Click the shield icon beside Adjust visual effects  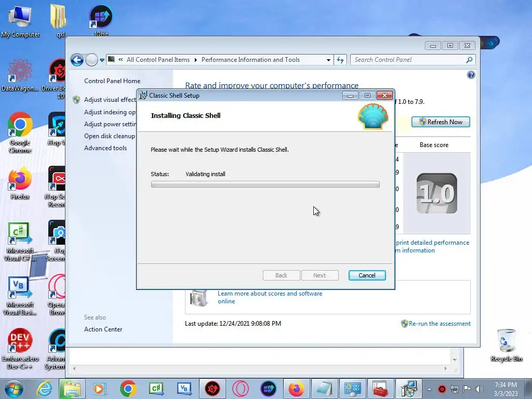pos(76,100)
